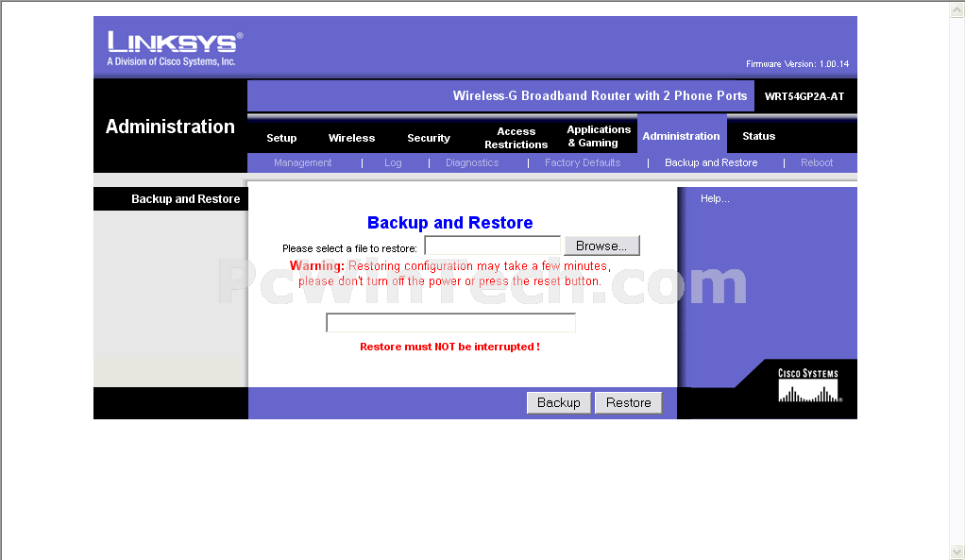This screenshot has width=965, height=560.
Task: Go to the Diagnostics sub-tab
Action: [472, 162]
